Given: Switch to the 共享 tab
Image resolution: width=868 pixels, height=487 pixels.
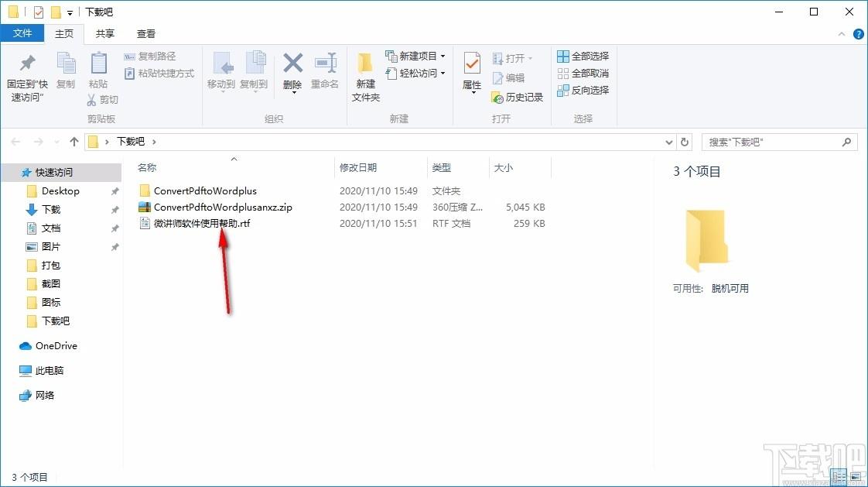Looking at the screenshot, I should [105, 34].
